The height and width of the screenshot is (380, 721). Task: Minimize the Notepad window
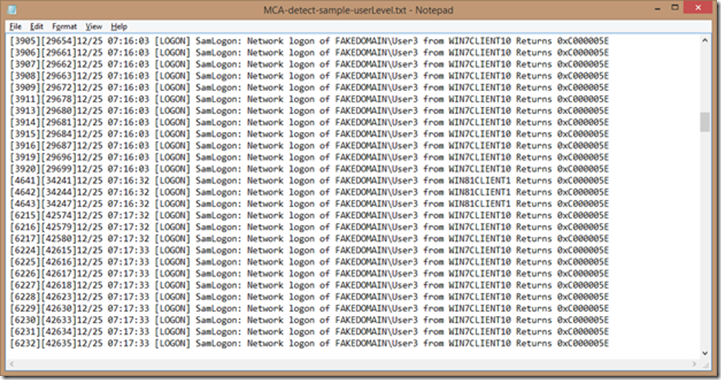[658, 9]
